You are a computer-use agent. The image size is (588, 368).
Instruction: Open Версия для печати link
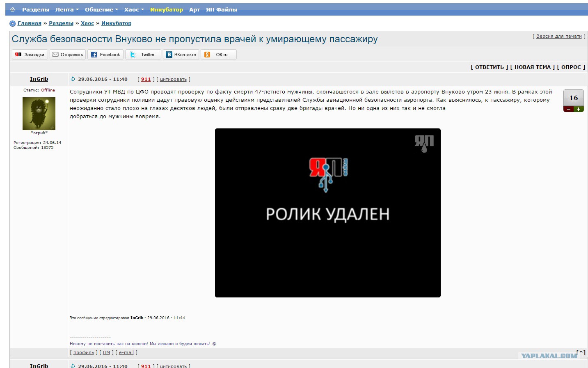[559, 36]
